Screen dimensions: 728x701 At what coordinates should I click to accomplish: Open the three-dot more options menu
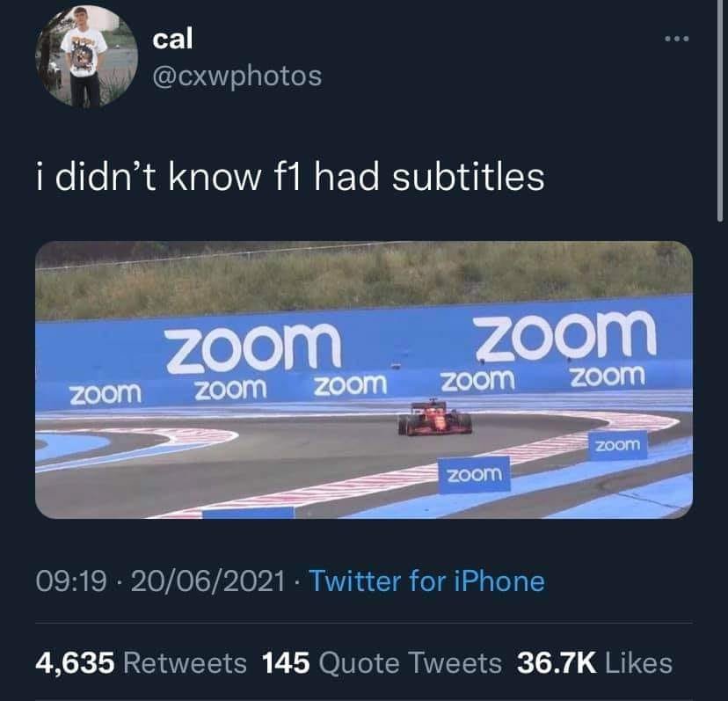click(677, 39)
